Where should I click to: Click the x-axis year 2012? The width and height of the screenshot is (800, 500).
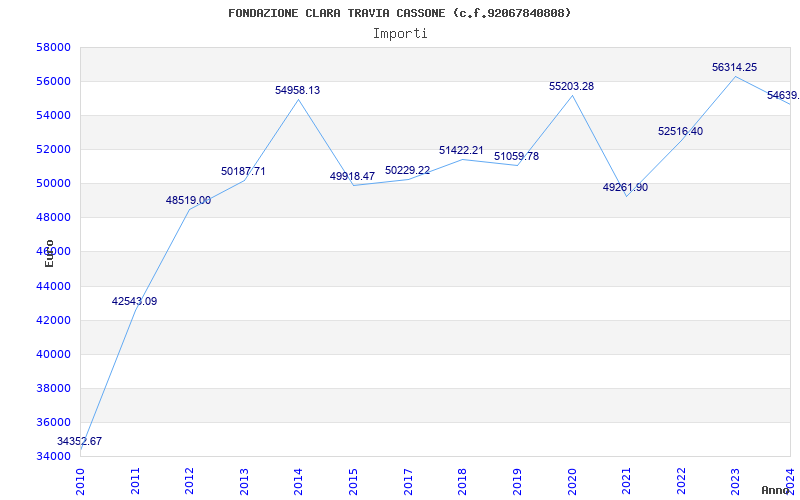189,482
